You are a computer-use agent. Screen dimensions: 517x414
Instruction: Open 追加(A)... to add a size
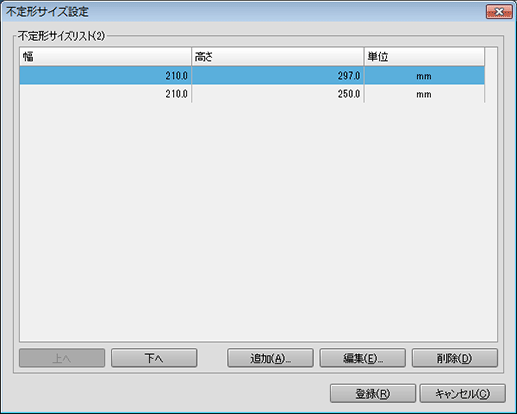click(270, 358)
